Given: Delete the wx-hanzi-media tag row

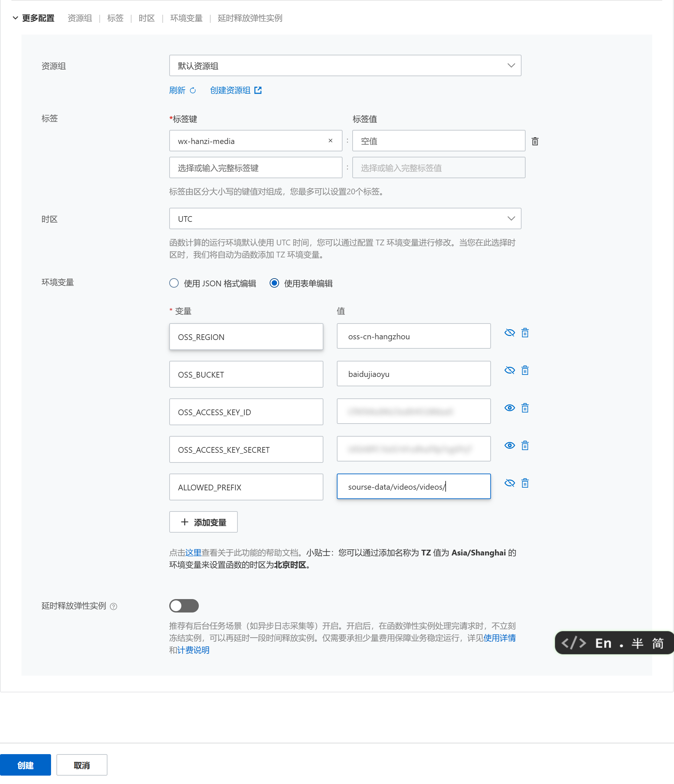Looking at the screenshot, I should [535, 141].
